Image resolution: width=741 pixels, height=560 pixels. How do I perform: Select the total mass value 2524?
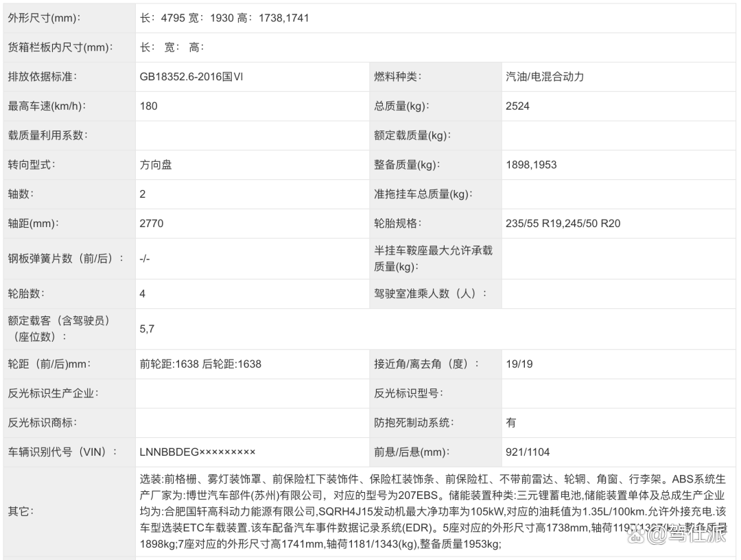pos(517,106)
